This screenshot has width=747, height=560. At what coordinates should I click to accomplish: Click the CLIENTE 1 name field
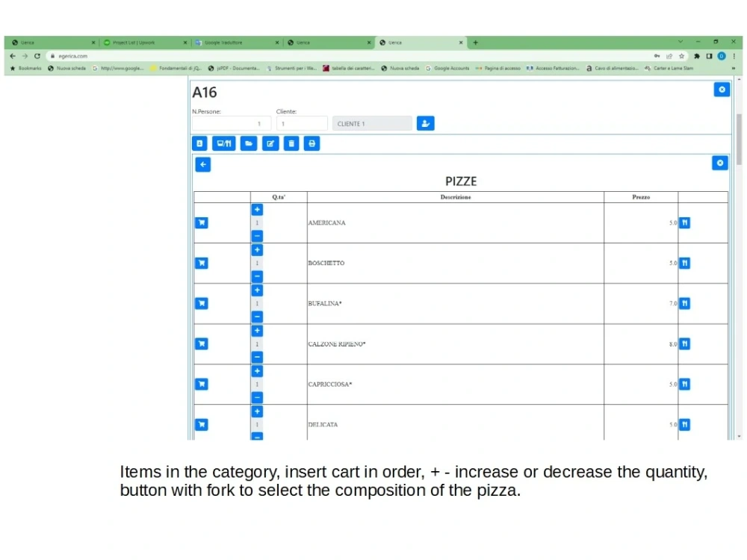tap(372, 123)
